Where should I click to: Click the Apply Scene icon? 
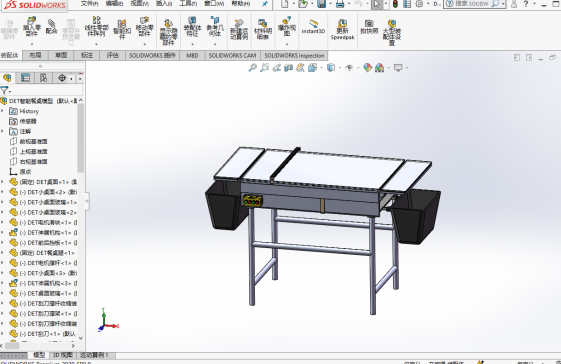[379, 67]
